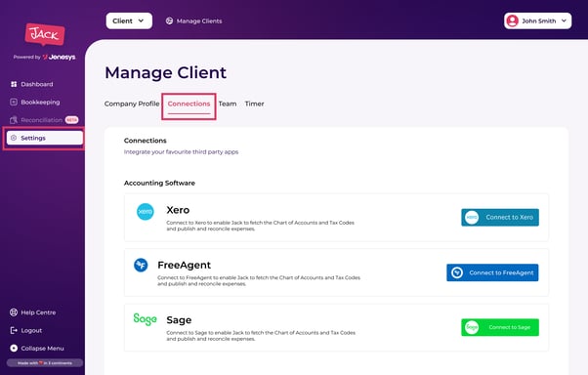Click Connect to FreeAgent button
The width and height of the screenshot is (588, 375).
pos(492,272)
